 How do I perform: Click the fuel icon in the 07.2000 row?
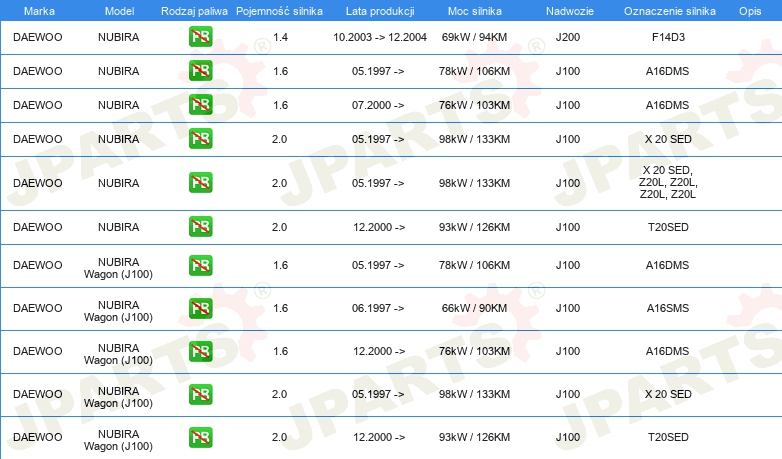(x=200, y=104)
